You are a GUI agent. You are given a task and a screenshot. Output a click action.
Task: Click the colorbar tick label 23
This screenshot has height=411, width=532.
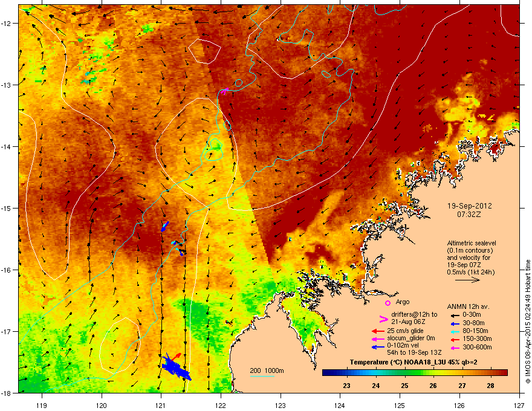(x=346, y=386)
